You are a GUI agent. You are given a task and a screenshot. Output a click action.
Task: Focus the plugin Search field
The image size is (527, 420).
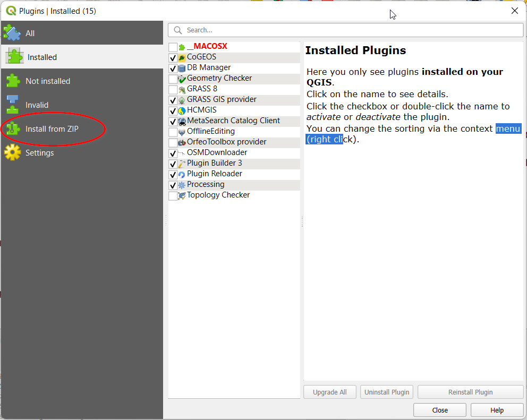point(345,30)
